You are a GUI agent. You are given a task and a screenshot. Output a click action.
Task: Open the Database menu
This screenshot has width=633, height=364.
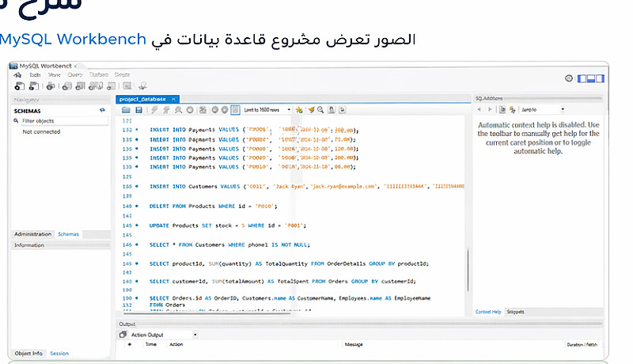(x=99, y=74)
